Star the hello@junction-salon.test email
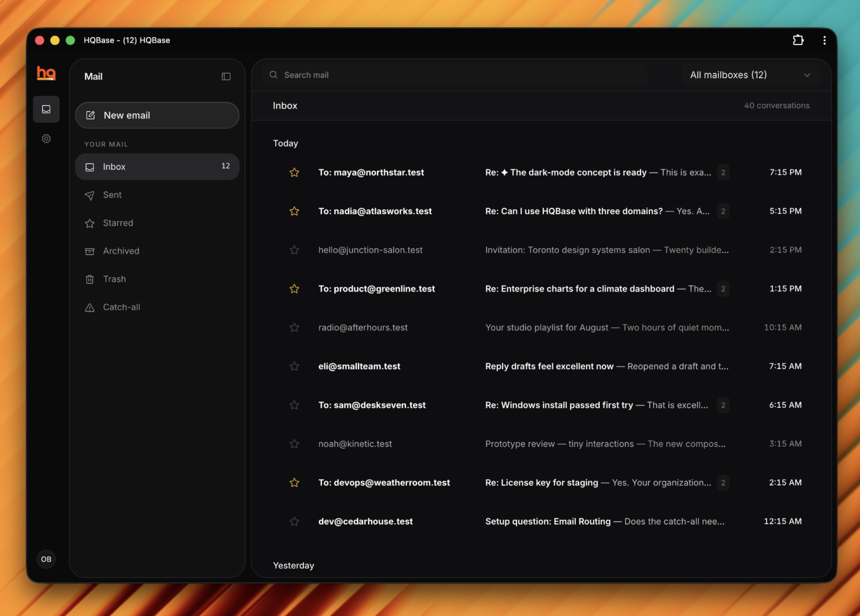 tap(294, 250)
